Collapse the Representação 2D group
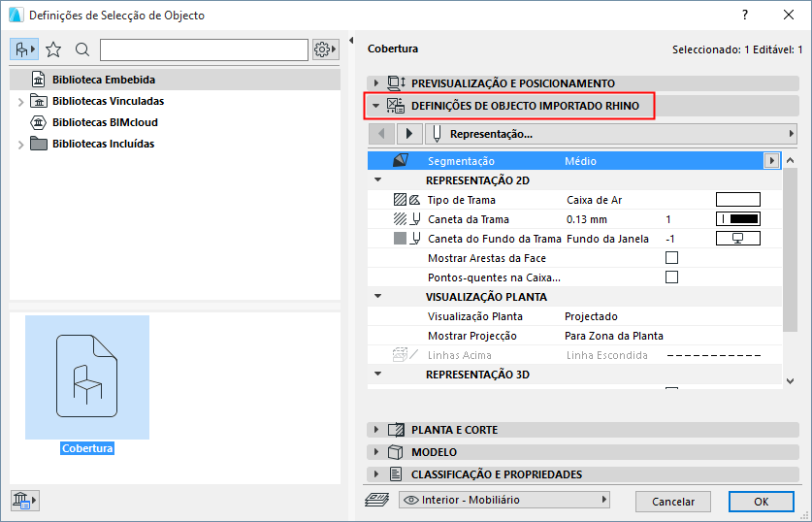This screenshot has width=812, height=522. point(378,179)
